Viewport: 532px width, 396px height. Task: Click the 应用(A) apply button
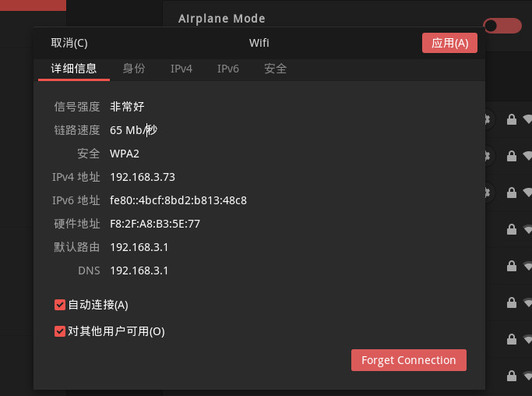[x=449, y=43]
